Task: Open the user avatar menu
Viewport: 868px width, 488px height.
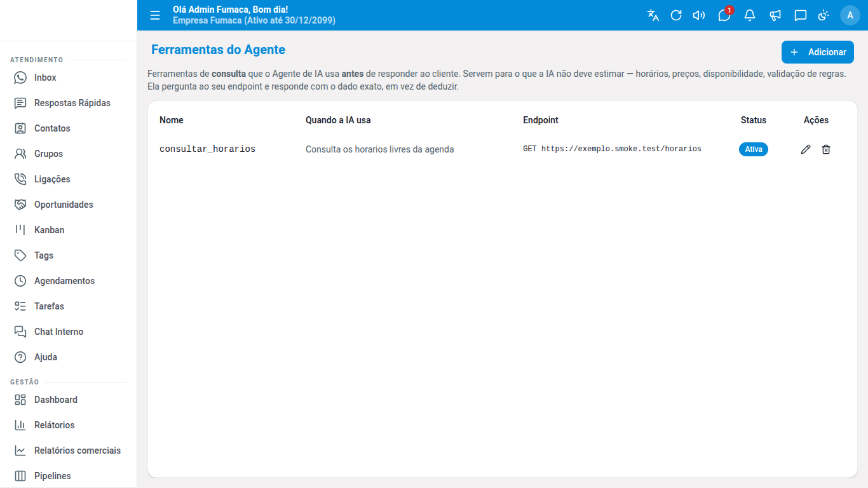Action: point(850,15)
